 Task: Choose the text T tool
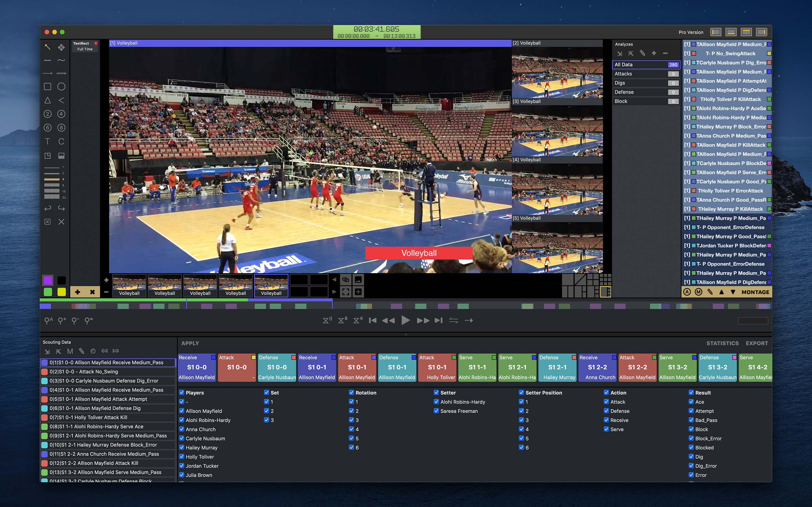[47, 141]
